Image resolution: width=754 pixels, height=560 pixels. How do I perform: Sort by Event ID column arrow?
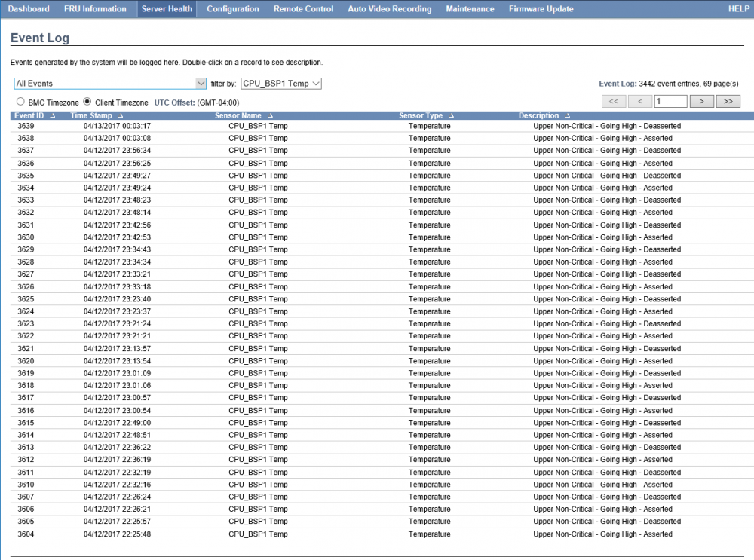(x=53, y=116)
